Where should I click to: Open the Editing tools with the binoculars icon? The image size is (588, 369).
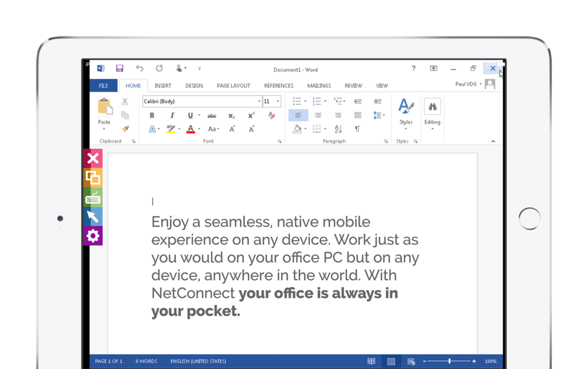pyautogui.click(x=432, y=108)
